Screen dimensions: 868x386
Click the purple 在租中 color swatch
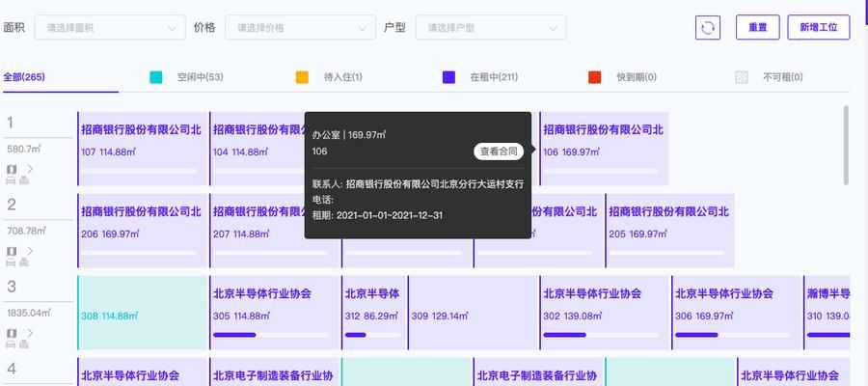click(448, 77)
